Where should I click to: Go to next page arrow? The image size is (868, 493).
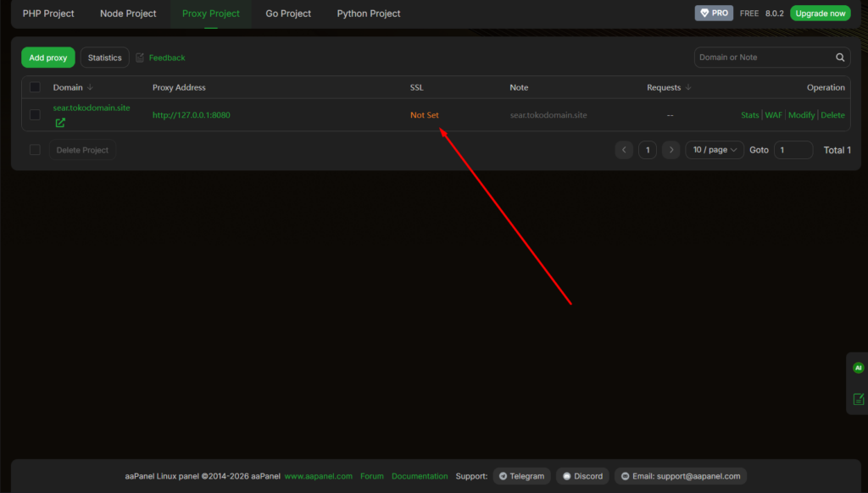click(671, 150)
